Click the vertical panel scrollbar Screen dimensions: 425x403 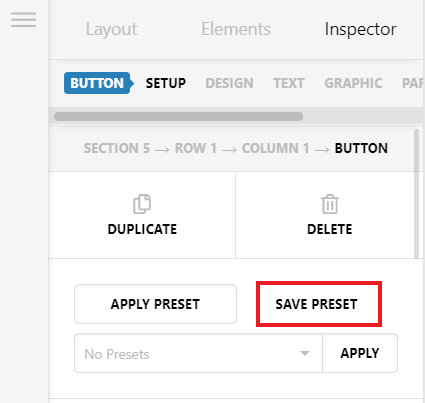(x=416, y=193)
